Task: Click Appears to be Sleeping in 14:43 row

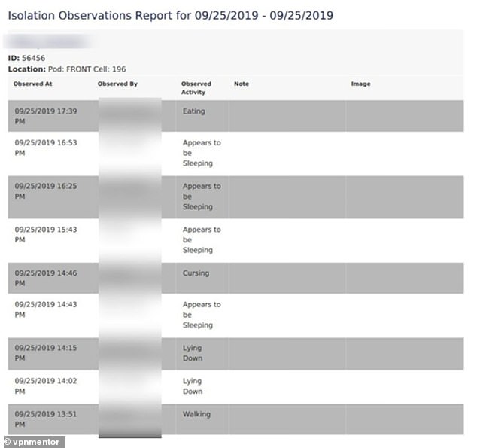Action: 202,315
